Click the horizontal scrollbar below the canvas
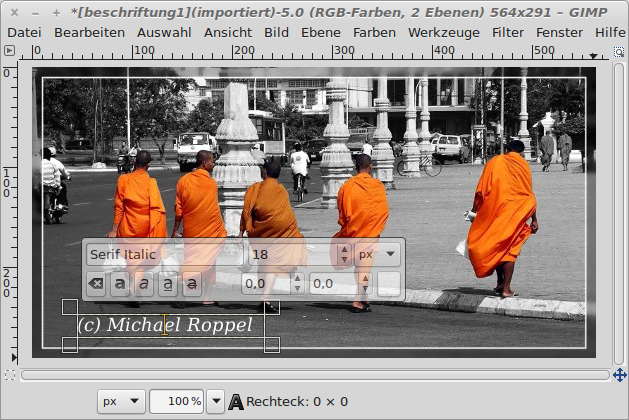The image size is (629, 420). [314, 375]
